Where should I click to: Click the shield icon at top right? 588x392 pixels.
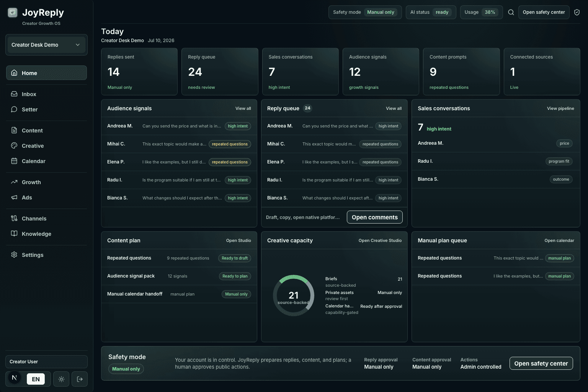pyautogui.click(x=577, y=12)
